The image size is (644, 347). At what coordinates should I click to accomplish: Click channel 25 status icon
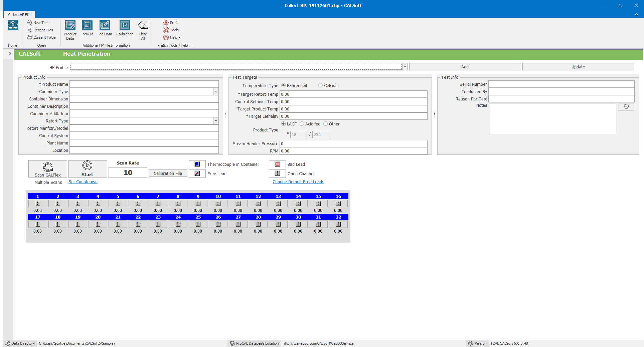198,224
